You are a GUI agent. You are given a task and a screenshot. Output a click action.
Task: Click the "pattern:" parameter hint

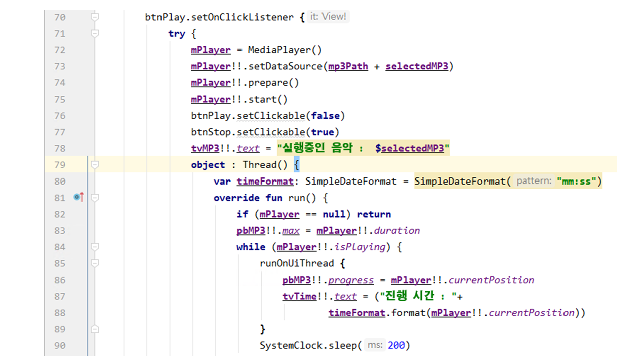pyautogui.click(x=534, y=181)
